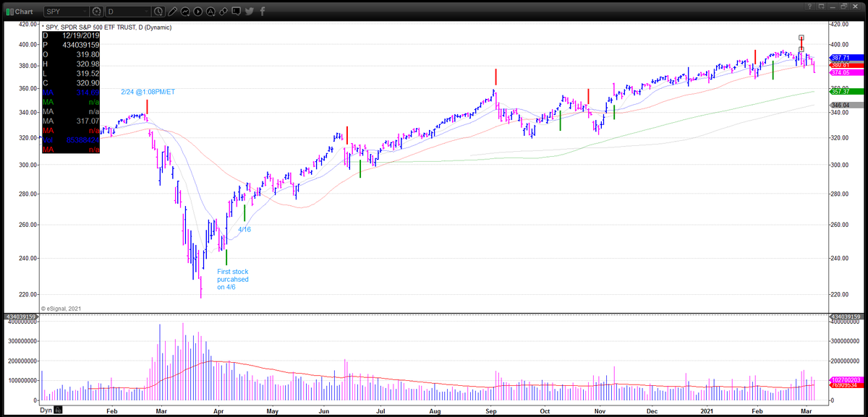Click the bar replay play icon

click(197, 12)
